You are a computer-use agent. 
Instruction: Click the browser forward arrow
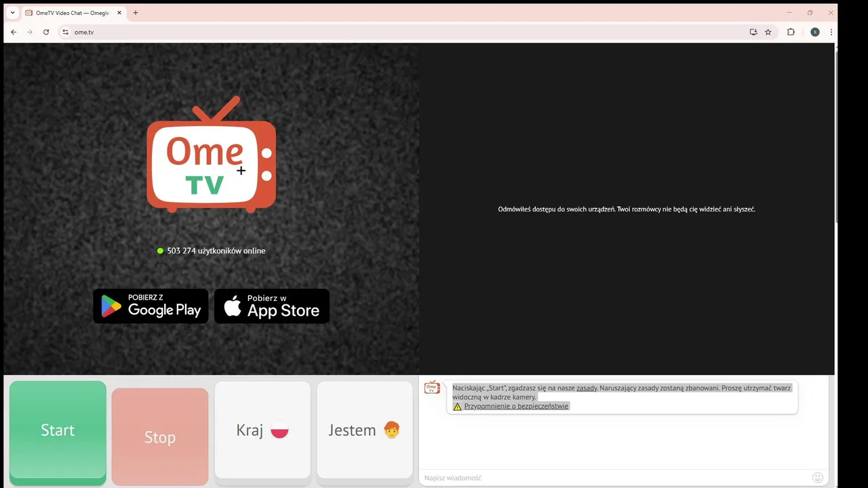(30, 32)
